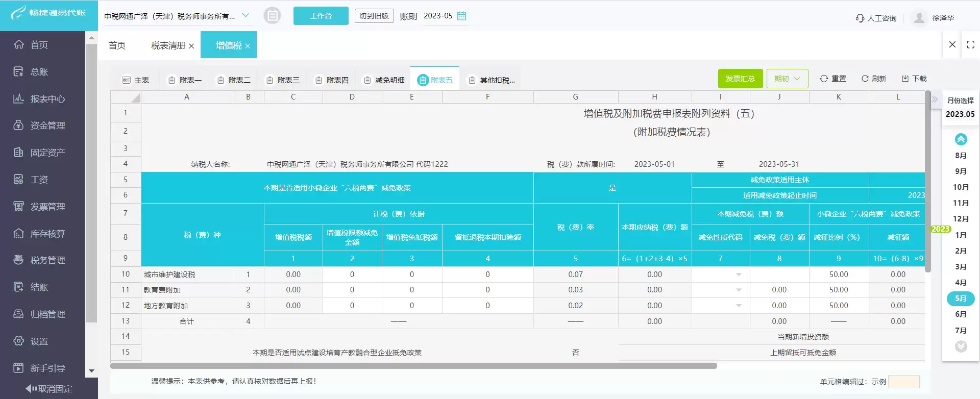Open the 账期 calendar picker icon
Image resolution: width=980 pixels, height=399 pixels.
462,16
